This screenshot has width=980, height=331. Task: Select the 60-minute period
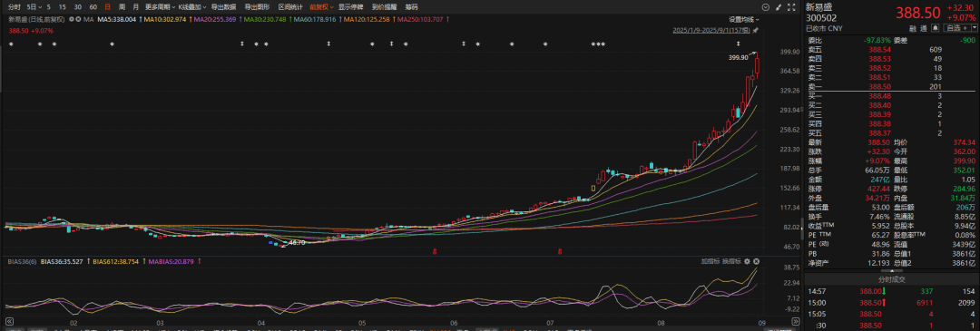(93, 7)
